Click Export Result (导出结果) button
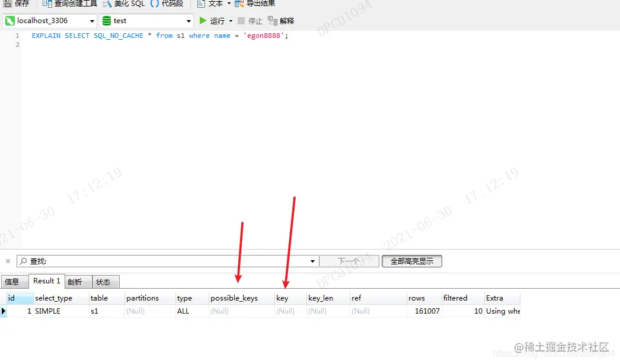 pyautogui.click(x=255, y=4)
